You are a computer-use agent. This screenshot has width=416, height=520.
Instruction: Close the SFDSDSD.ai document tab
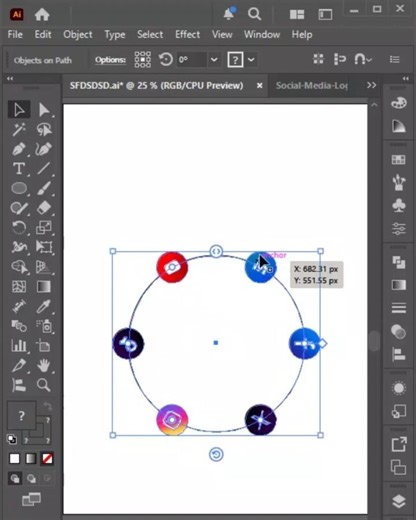click(x=260, y=86)
